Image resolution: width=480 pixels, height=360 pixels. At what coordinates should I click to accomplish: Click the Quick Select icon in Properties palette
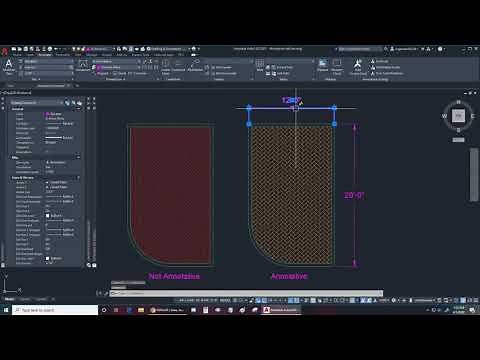[79, 103]
